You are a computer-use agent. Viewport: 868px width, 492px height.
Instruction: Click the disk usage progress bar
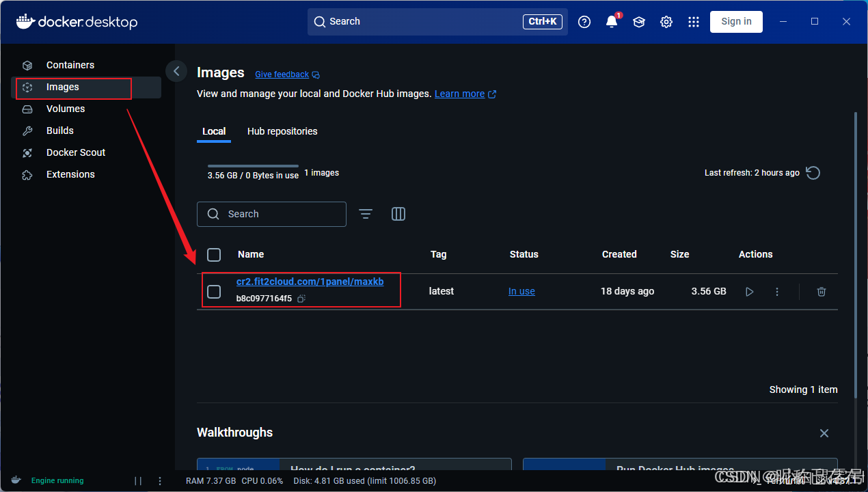click(x=253, y=166)
